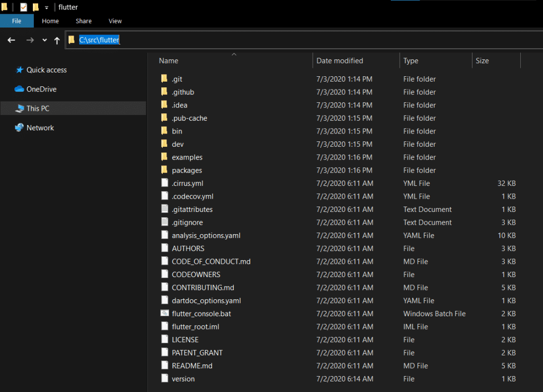Screen dimensions: 543x392
Task: Switch to the Home ribbon tab
Action: click(x=50, y=21)
